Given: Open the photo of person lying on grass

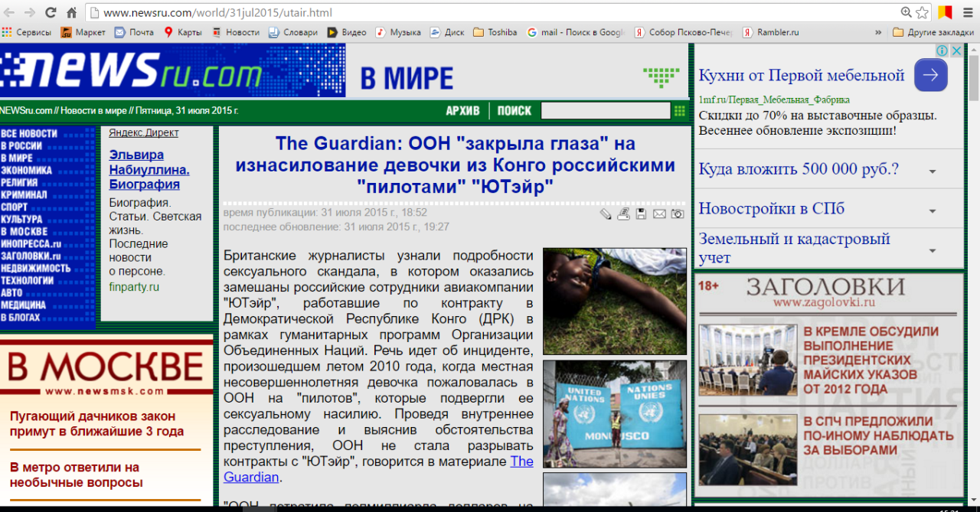Looking at the screenshot, I should [615, 302].
